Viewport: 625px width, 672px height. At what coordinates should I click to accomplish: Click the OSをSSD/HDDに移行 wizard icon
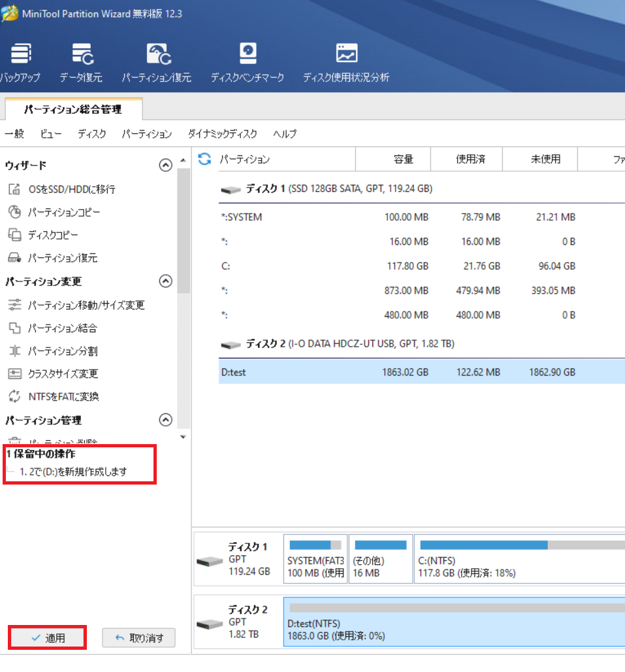pos(14,189)
